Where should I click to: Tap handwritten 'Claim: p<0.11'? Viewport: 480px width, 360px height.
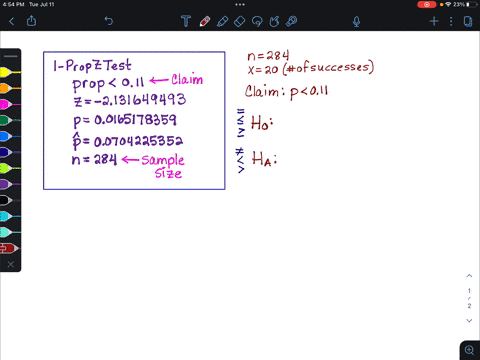click(287, 92)
